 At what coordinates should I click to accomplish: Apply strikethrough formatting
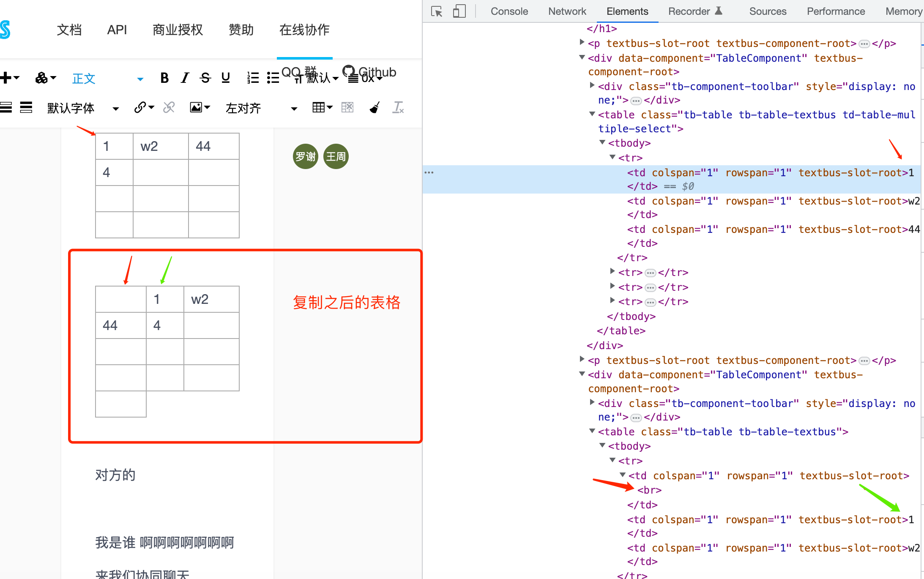point(205,78)
